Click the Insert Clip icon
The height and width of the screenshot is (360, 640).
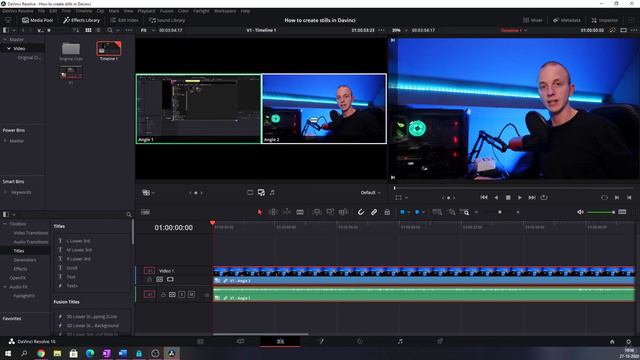317,212
